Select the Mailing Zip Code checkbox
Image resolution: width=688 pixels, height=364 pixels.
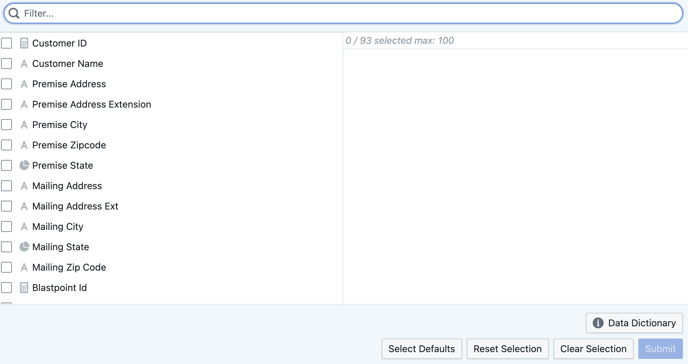(x=7, y=268)
